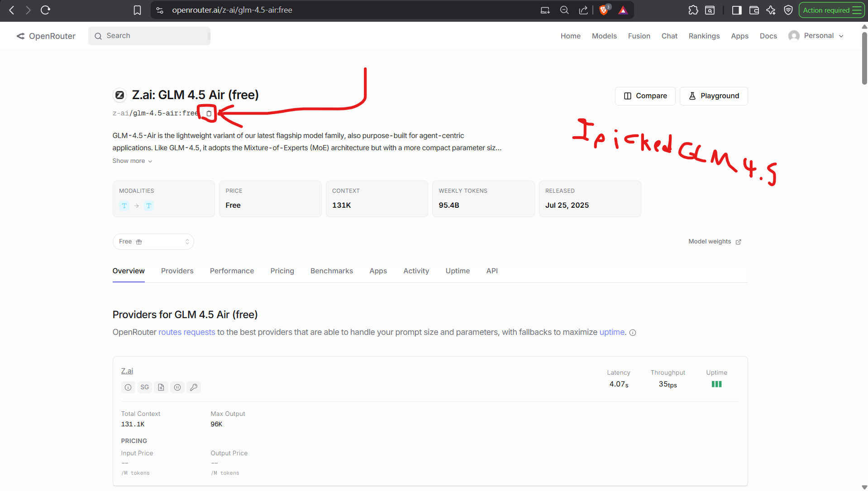Switch to the Performance tab
868x491 pixels.
232,271
